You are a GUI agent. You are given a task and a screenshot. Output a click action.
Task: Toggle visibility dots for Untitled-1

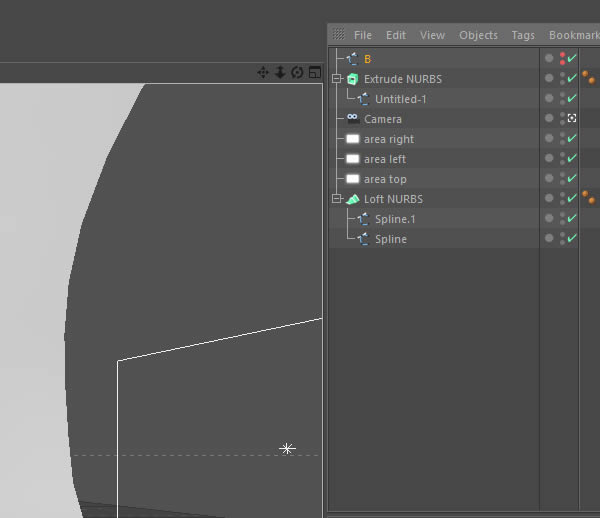coord(562,99)
